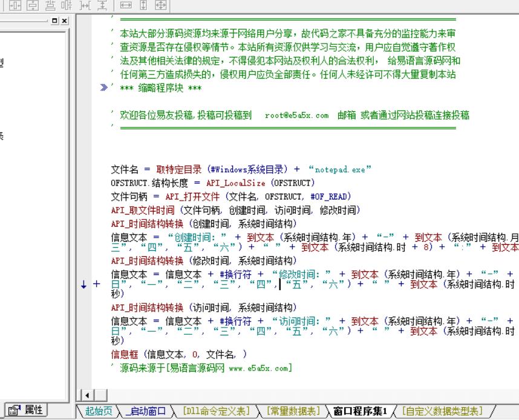Open the 属性 properties panel tab
Image resolution: width=519 pixels, height=420 pixels.
pyautogui.click(x=26, y=410)
